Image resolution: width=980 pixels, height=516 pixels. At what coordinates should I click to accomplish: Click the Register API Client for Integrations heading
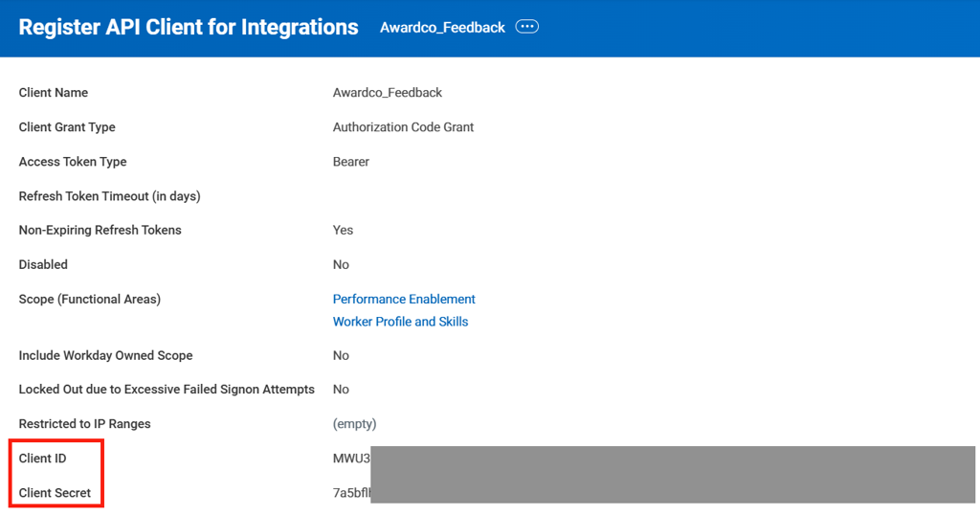[189, 27]
